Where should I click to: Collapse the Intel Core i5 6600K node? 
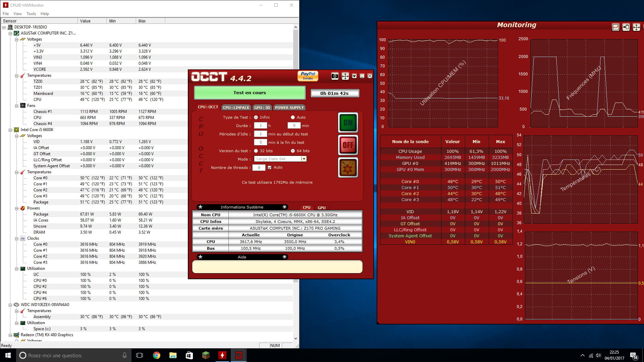(10, 130)
